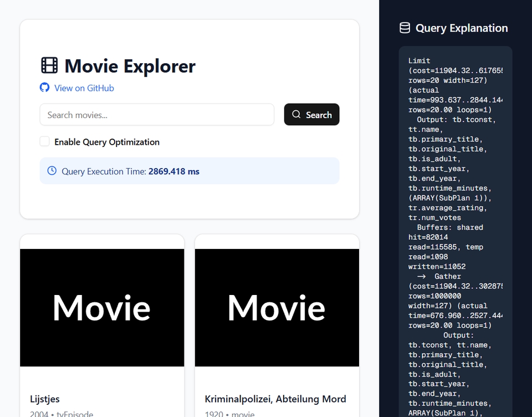
Task: Open the Kriminalpolizei, Abteilung Mord poster thumbnail
Action: point(277,308)
